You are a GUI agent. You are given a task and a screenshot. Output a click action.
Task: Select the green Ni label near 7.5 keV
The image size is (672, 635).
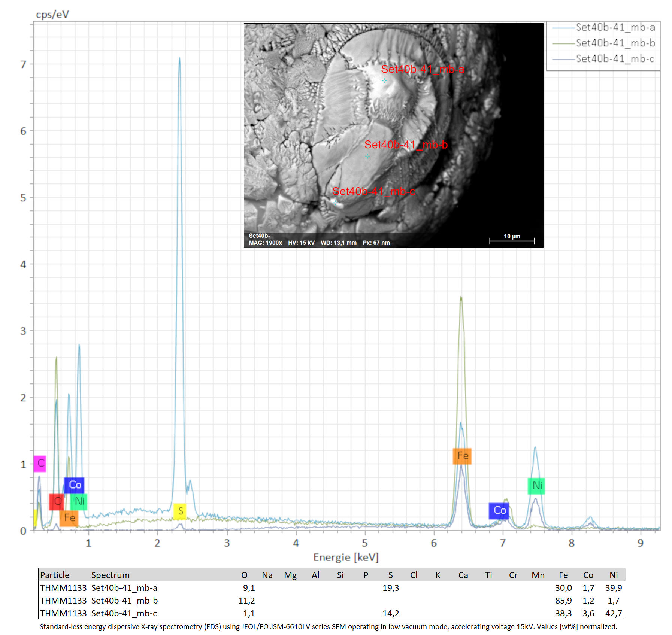(x=536, y=486)
